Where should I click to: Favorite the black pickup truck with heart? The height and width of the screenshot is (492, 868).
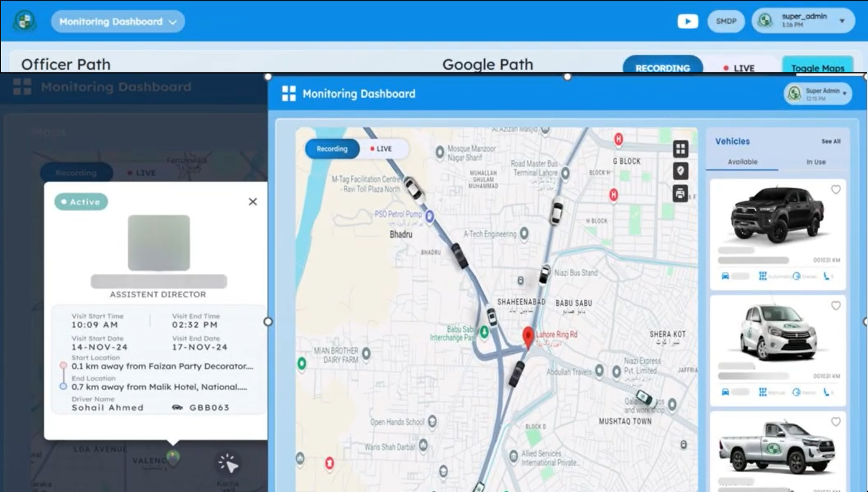836,190
